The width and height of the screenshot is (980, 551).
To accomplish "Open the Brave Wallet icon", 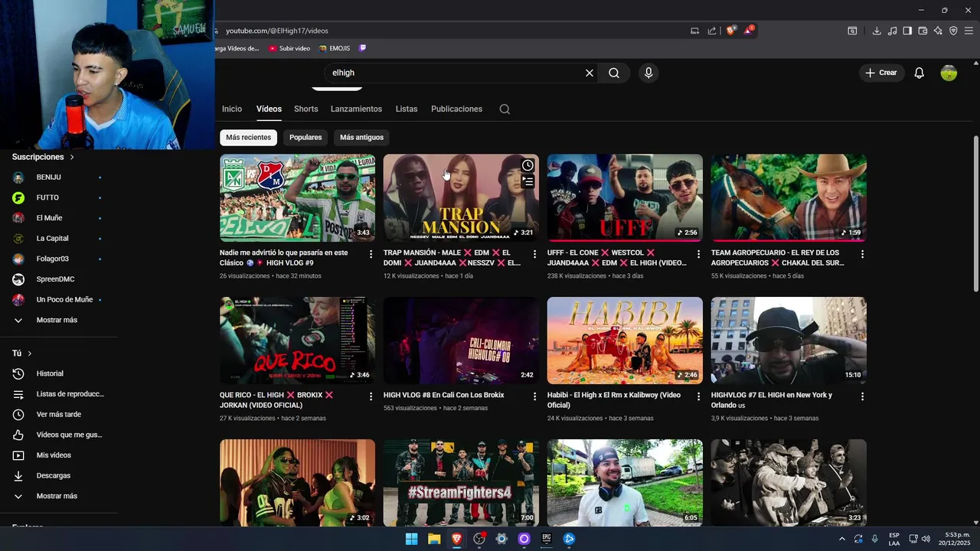I will (923, 31).
